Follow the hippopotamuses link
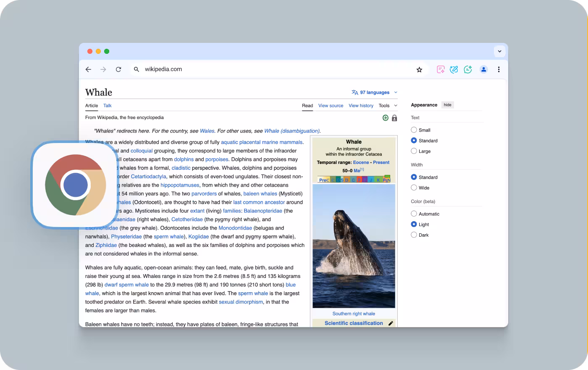The width and height of the screenshot is (588, 370). coord(180,185)
